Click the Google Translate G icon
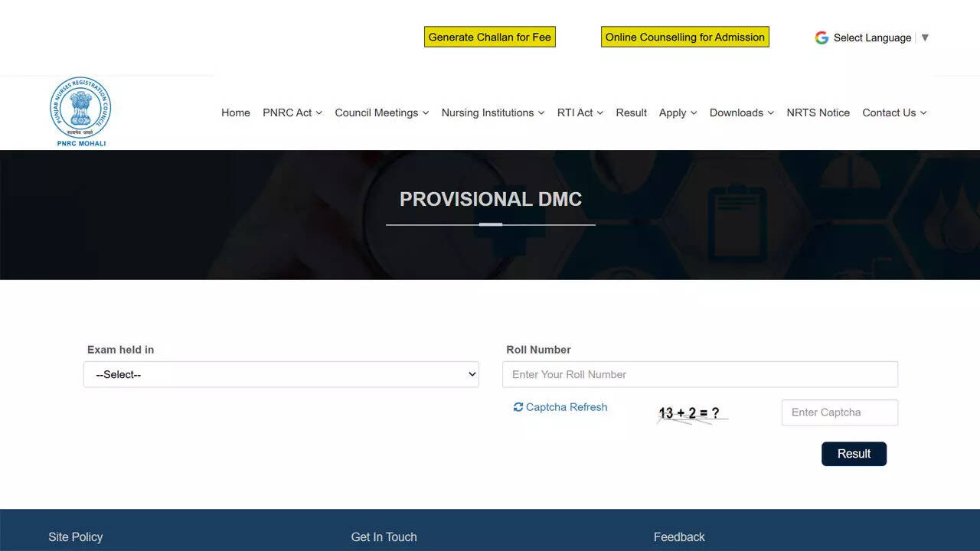This screenshot has width=980, height=551. click(822, 37)
